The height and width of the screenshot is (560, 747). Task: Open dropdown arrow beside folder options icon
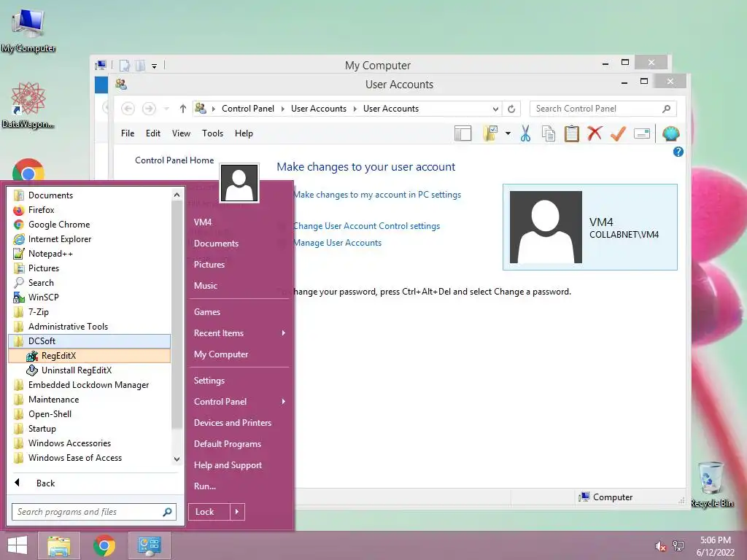(x=508, y=134)
